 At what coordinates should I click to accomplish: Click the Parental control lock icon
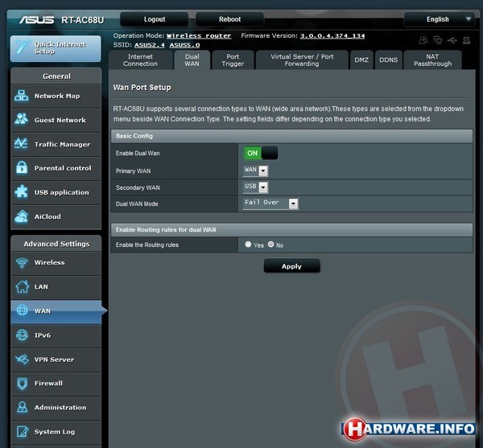[22, 167]
